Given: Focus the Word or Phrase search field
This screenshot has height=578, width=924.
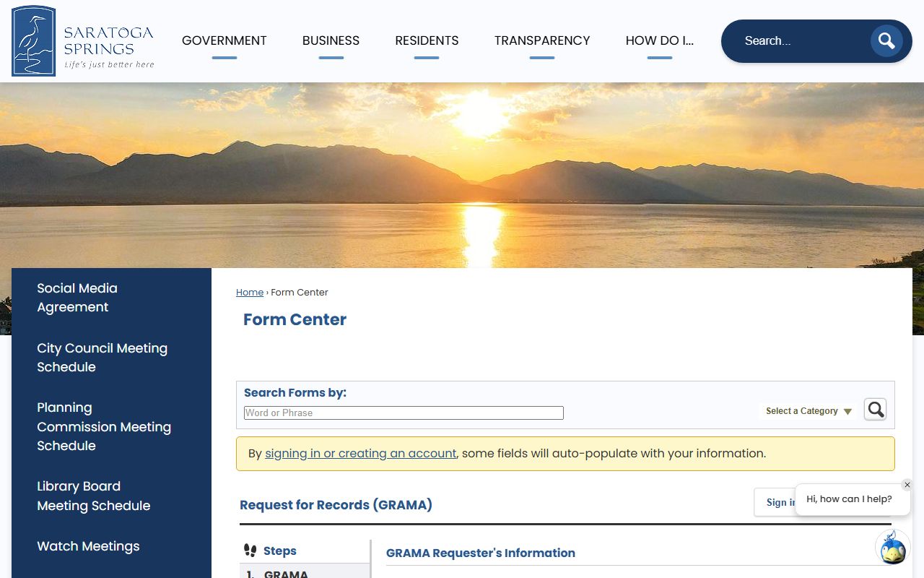Looking at the screenshot, I should (404, 413).
